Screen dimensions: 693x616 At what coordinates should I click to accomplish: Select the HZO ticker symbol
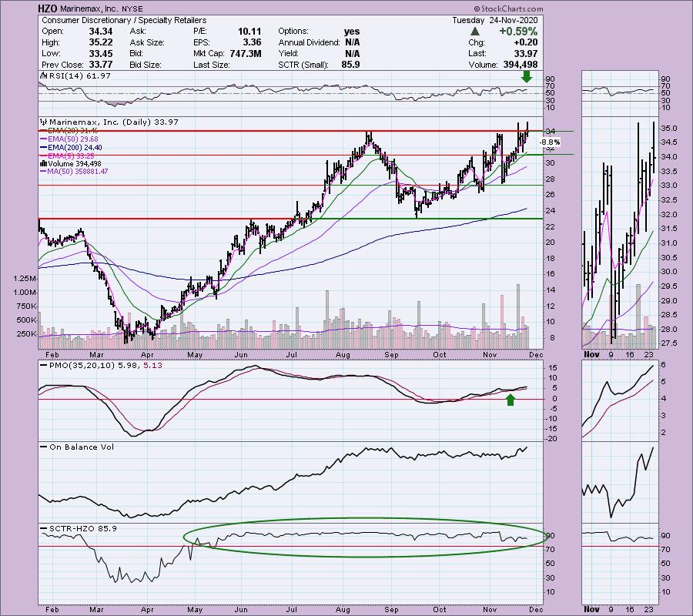[x=47, y=8]
